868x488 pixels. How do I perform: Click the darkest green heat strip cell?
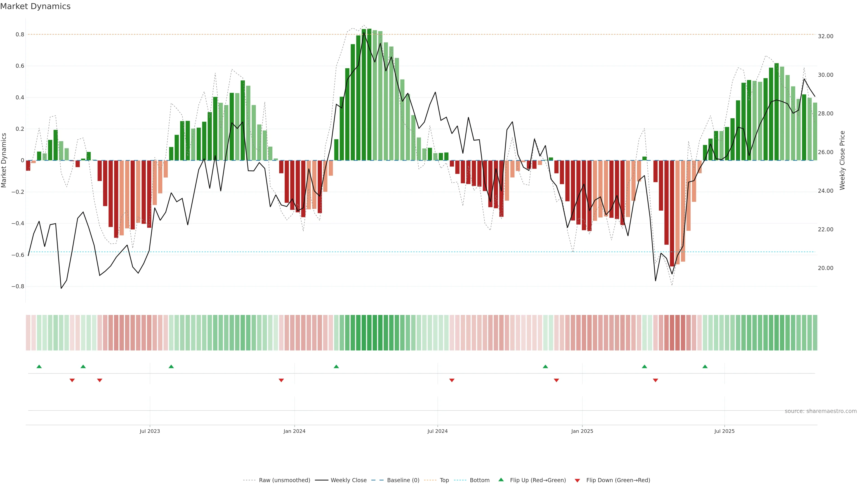[369, 332]
